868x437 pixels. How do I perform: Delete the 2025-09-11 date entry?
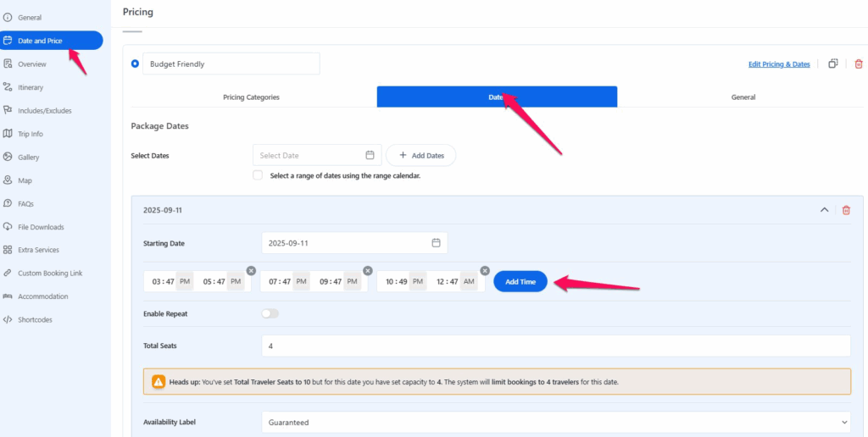tap(845, 210)
